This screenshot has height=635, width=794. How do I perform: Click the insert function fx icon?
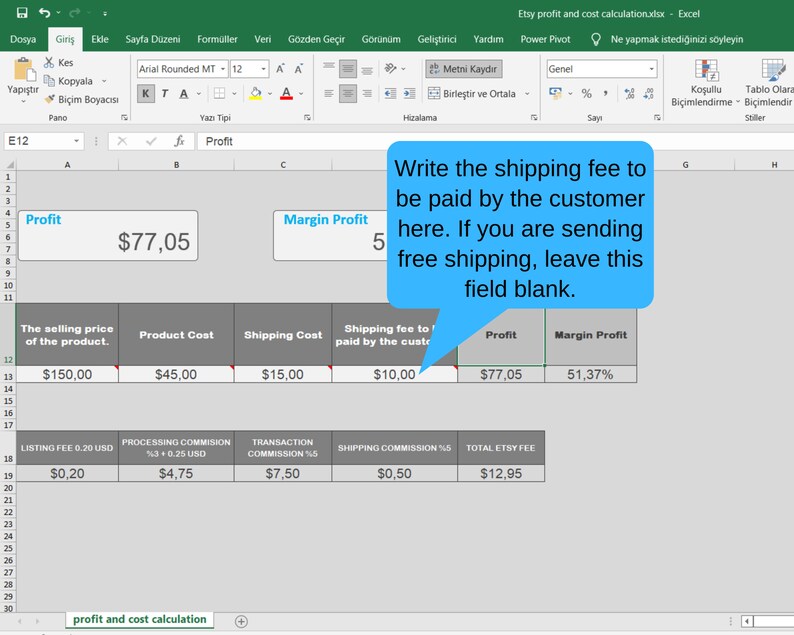click(179, 141)
